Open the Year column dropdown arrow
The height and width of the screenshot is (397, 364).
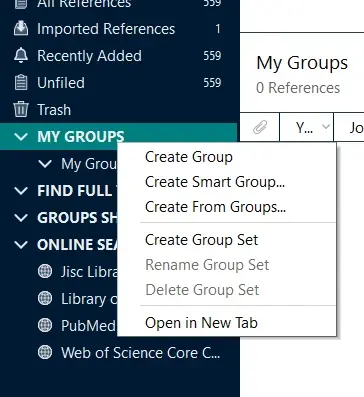coord(326,127)
